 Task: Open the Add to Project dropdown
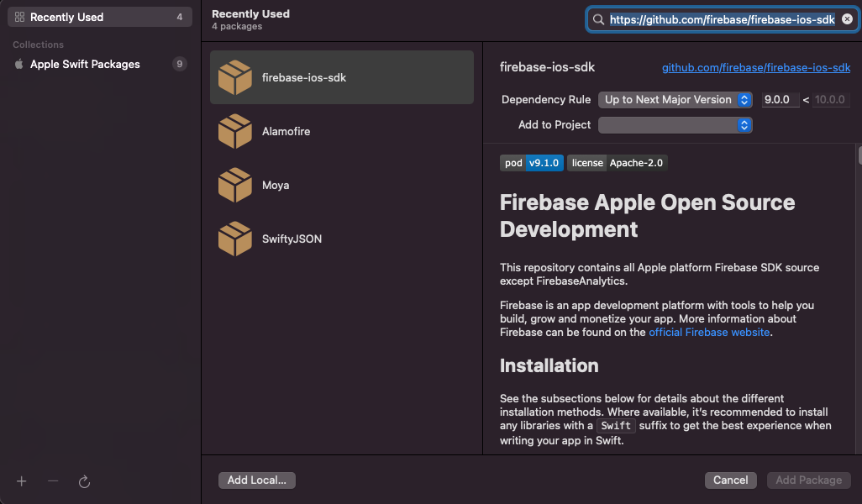point(675,125)
